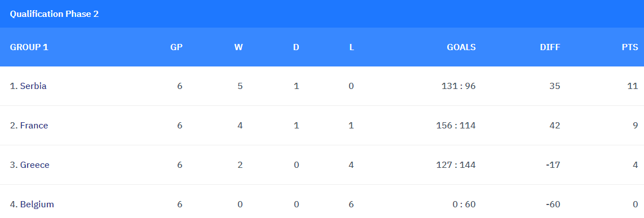Select Greece's 127 : 144 goals cell
This screenshot has height=218, width=644.
[x=456, y=165]
